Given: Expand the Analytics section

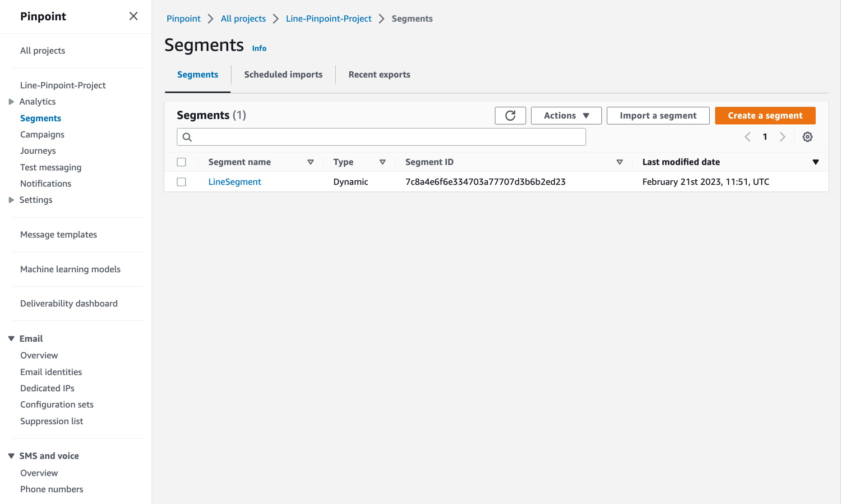Looking at the screenshot, I should [x=11, y=101].
